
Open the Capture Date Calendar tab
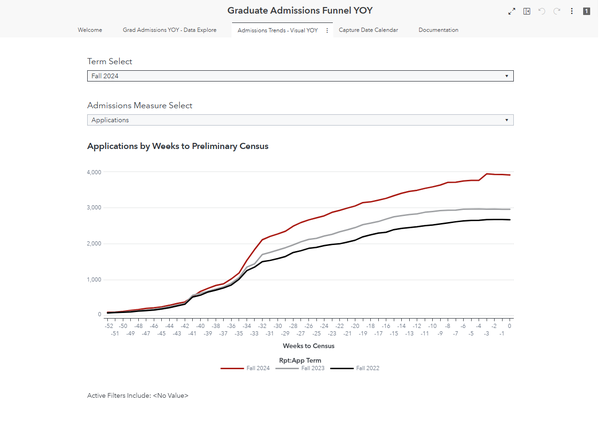pyautogui.click(x=368, y=30)
